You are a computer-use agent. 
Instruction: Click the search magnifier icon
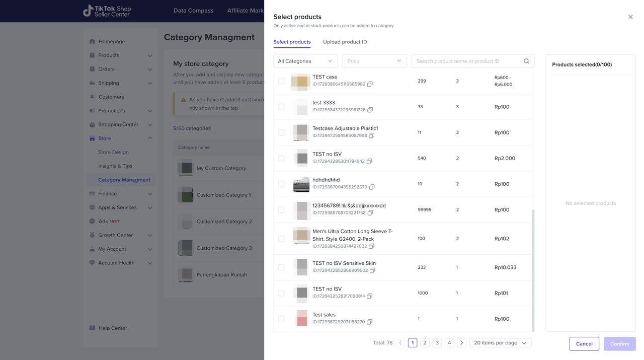point(526,61)
